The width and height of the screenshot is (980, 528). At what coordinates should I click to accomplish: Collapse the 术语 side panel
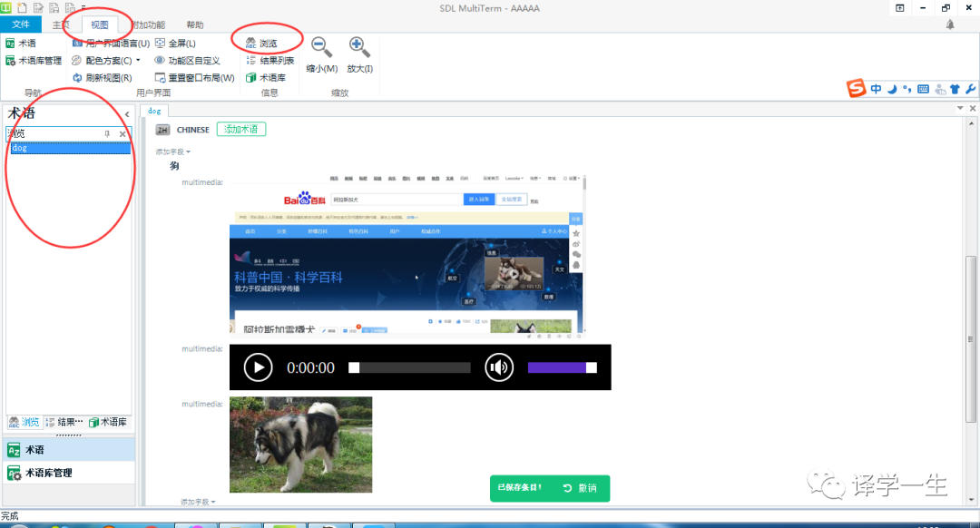click(x=127, y=114)
